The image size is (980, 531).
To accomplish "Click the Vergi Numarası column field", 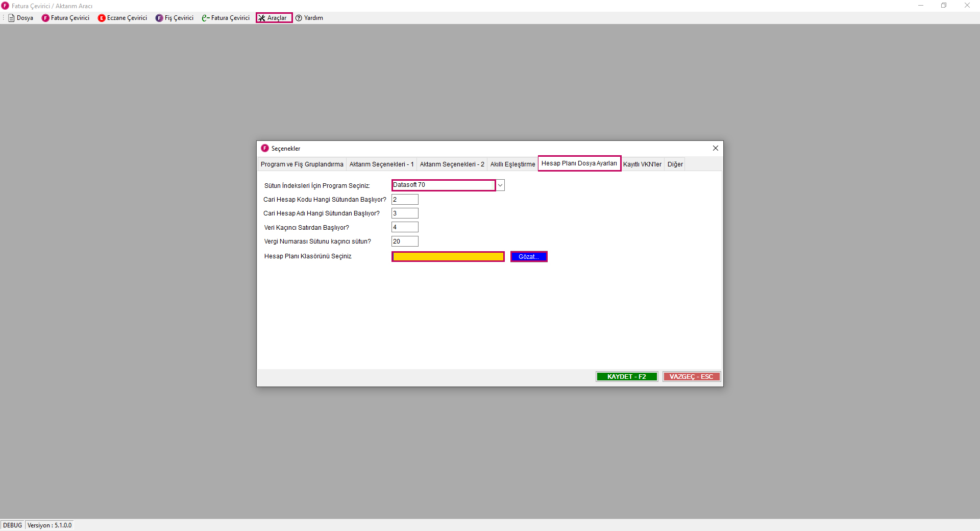I will [405, 242].
